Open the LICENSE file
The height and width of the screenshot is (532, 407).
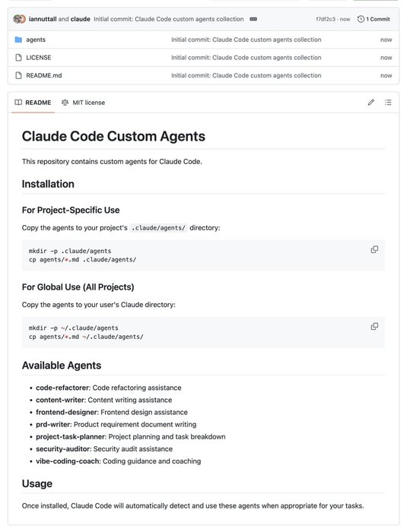coord(38,57)
